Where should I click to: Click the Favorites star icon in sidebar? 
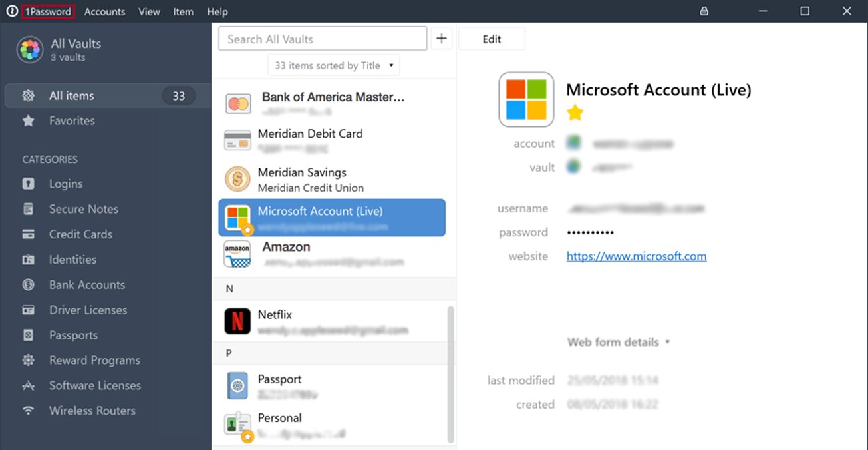(x=28, y=121)
